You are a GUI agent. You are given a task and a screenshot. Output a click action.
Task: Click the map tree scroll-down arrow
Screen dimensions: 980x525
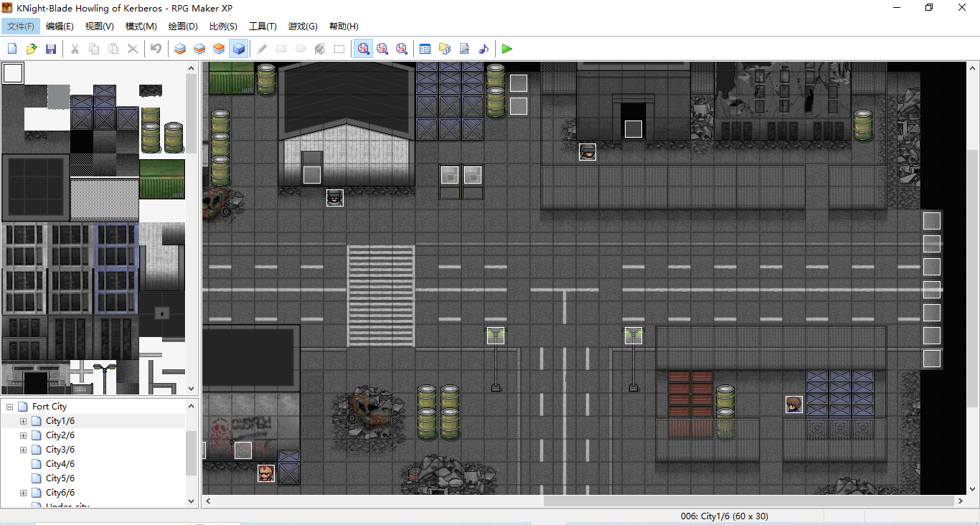pos(192,501)
